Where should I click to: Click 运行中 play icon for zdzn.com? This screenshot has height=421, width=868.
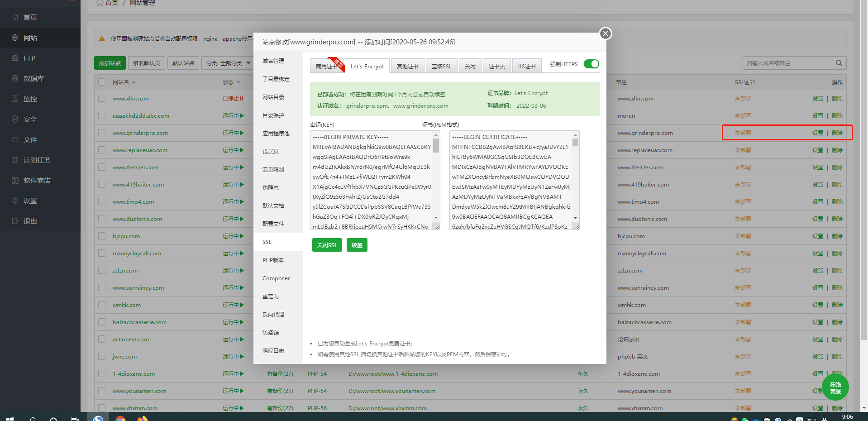(242, 270)
